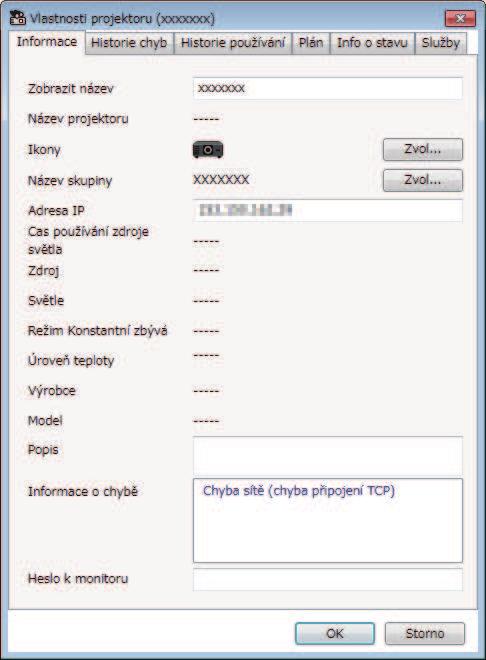Viewport: 486px width, 660px height.
Task: Click the Adresa IP field
Action: tap(328, 210)
